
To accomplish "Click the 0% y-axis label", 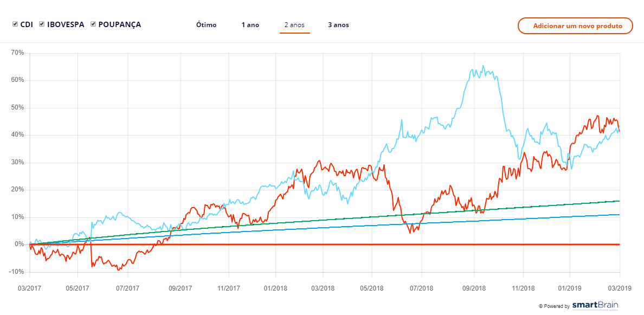I will point(19,245).
